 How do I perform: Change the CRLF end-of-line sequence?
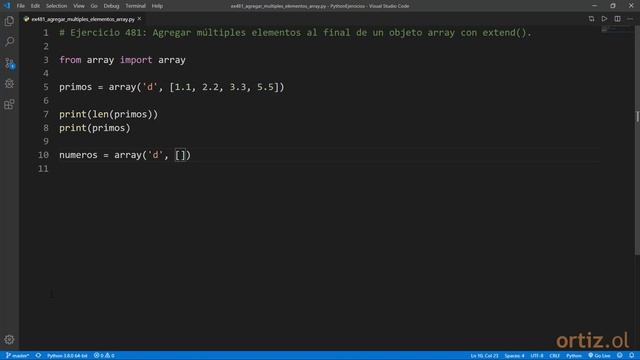554,356
